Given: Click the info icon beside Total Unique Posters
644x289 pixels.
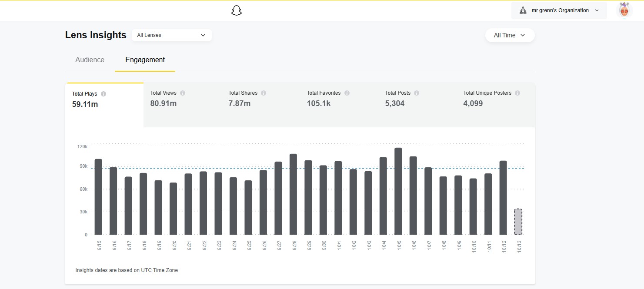Looking at the screenshot, I should click(517, 93).
